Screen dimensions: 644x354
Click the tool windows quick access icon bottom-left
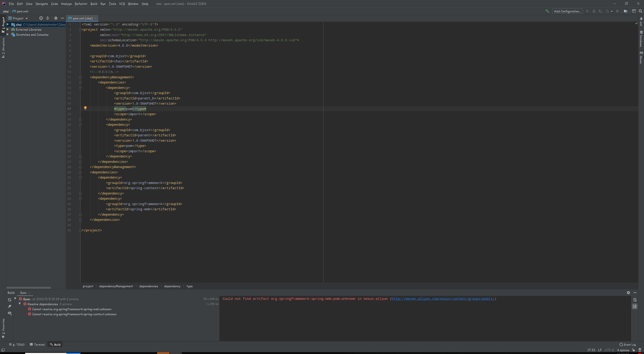point(3,350)
